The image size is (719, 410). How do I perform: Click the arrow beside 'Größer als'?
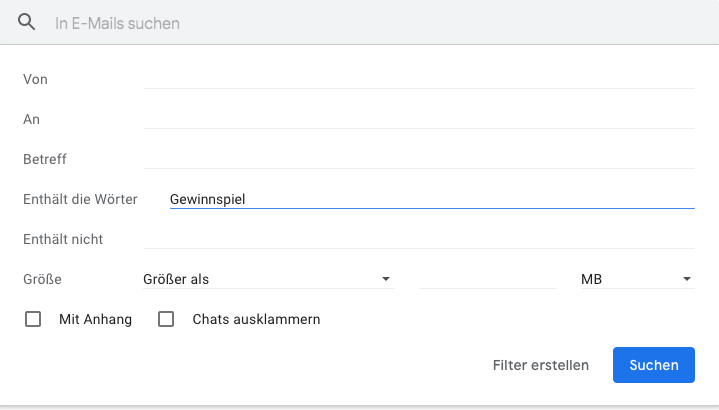[x=386, y=279]
